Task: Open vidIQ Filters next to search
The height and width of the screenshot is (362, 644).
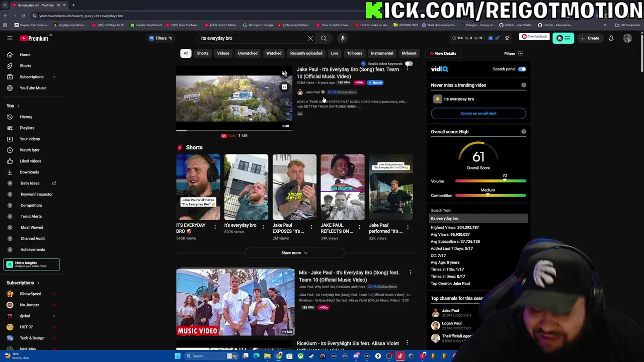Action: (160, 38)
